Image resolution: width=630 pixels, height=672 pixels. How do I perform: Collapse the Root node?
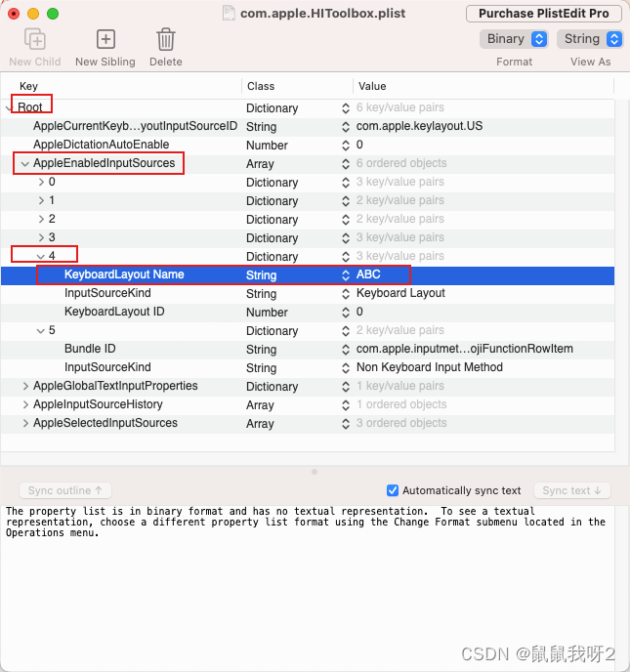click(9, 107)
